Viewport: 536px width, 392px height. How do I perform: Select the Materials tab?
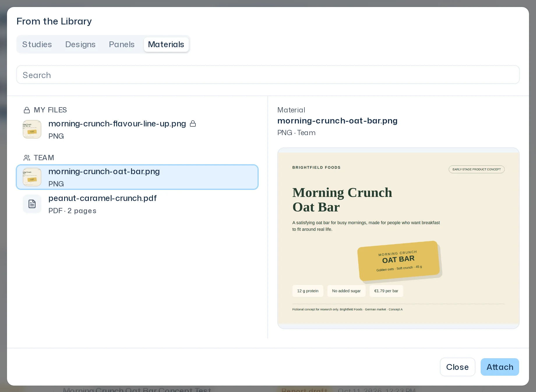[x=166, y=44]
